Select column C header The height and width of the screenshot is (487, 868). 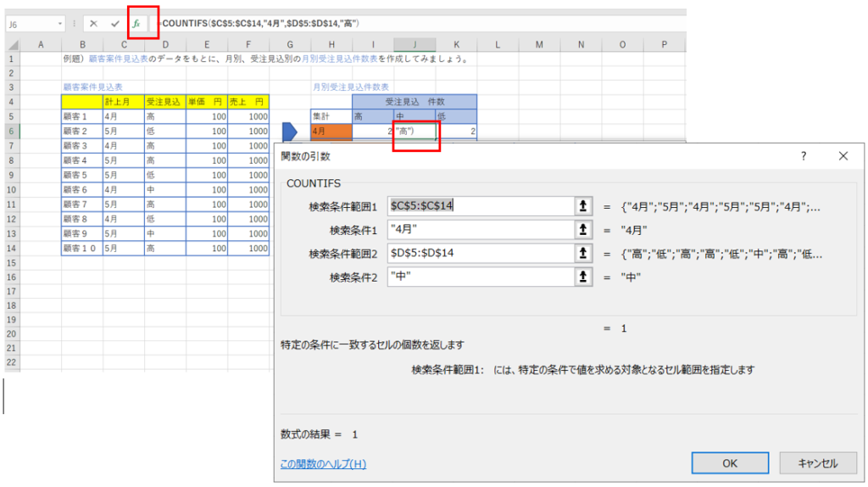click(124, 44)
